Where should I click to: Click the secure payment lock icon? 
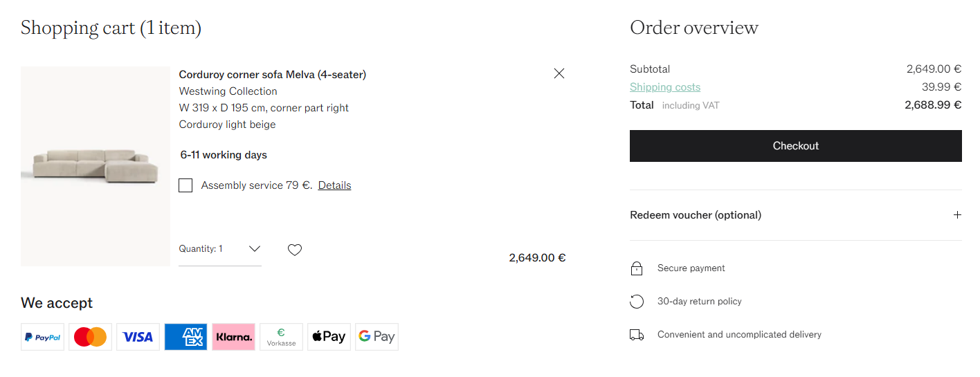pyautogui.click(x=637, y=268)
